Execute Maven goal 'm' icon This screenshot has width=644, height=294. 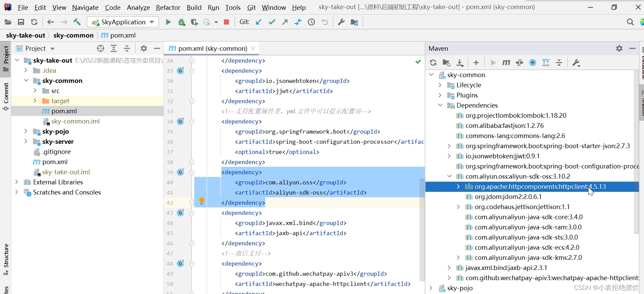[506, 63]
